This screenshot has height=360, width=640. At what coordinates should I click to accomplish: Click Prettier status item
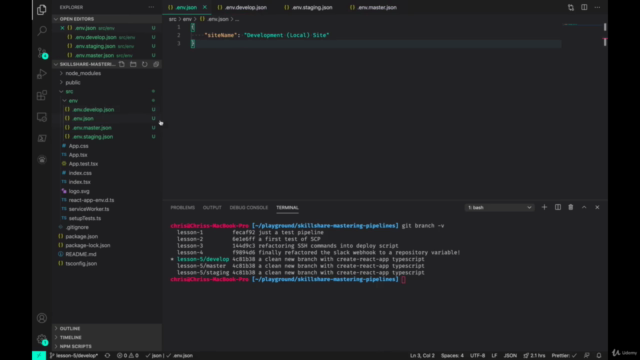pos(564,356)
